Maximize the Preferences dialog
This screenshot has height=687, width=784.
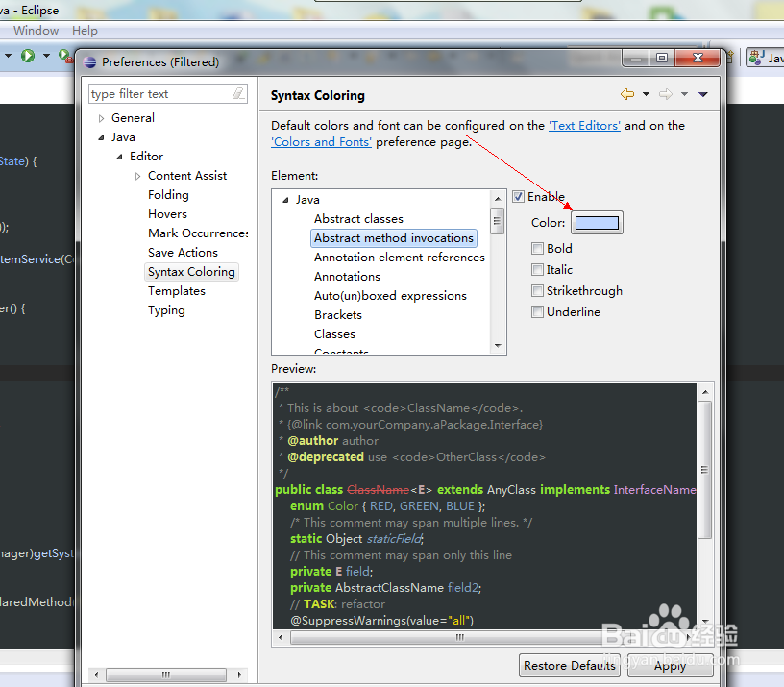coord(661,58)
